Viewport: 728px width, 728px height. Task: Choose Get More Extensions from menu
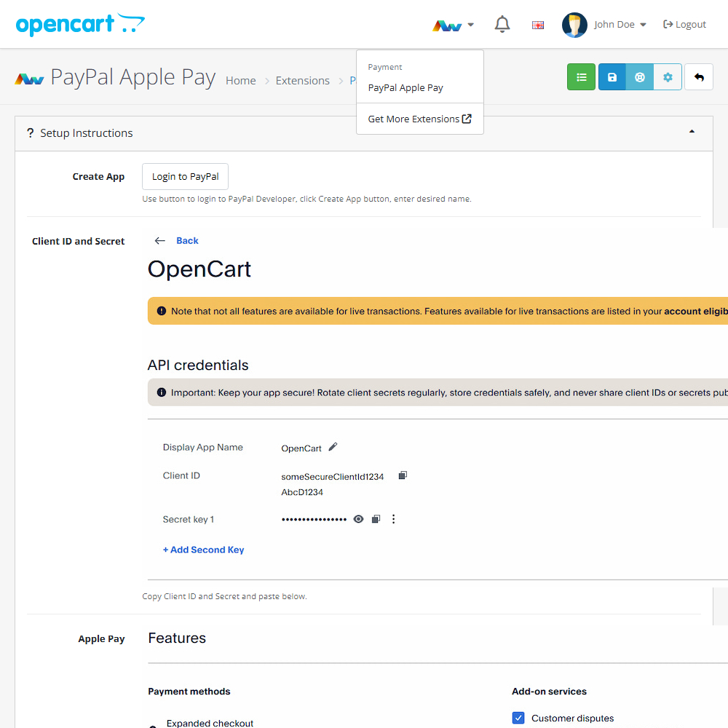tap(419, 119)
